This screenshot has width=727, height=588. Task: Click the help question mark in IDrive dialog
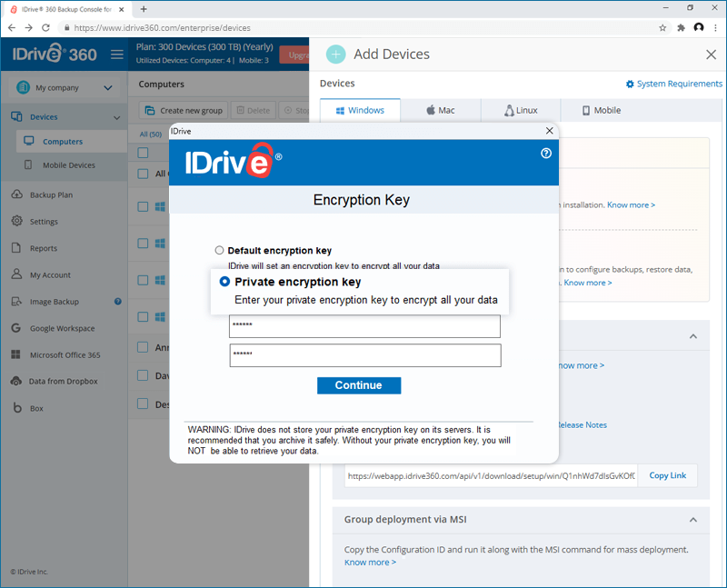[x=546, y=153]
